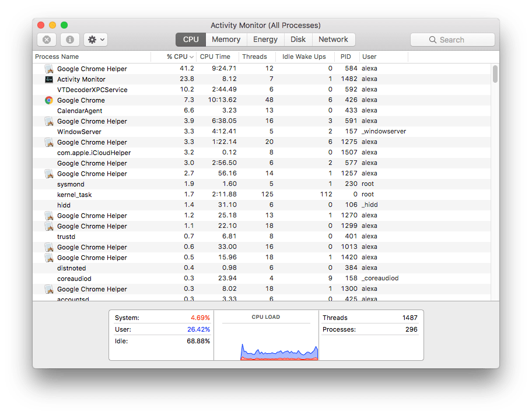Select the sysmond process row
Screen dimensions: 532x415
coord(261,184)
